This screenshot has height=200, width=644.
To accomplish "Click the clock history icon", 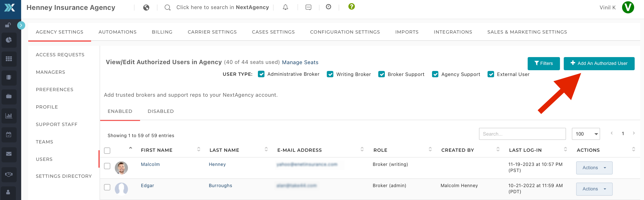I will 329,7.
